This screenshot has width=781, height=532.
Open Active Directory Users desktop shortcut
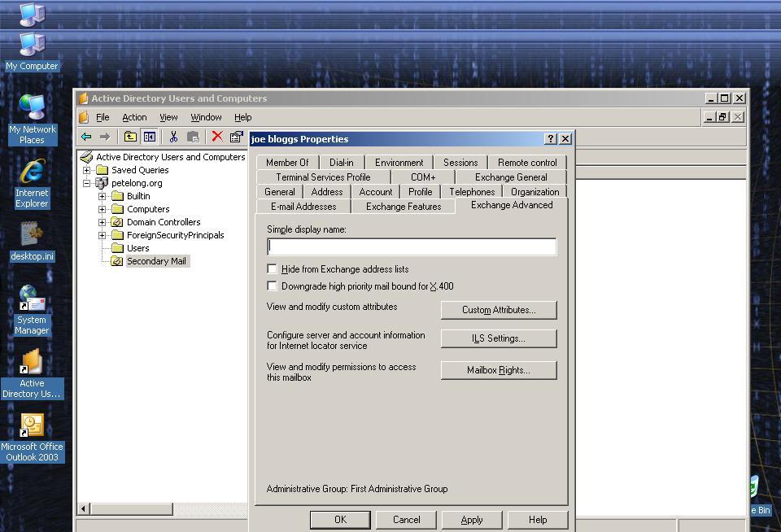tap(32, 373)
